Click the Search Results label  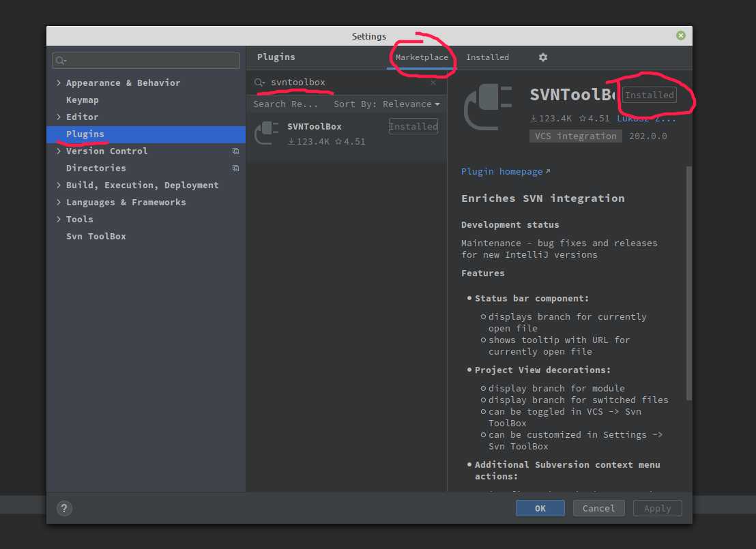click(285, 104)
